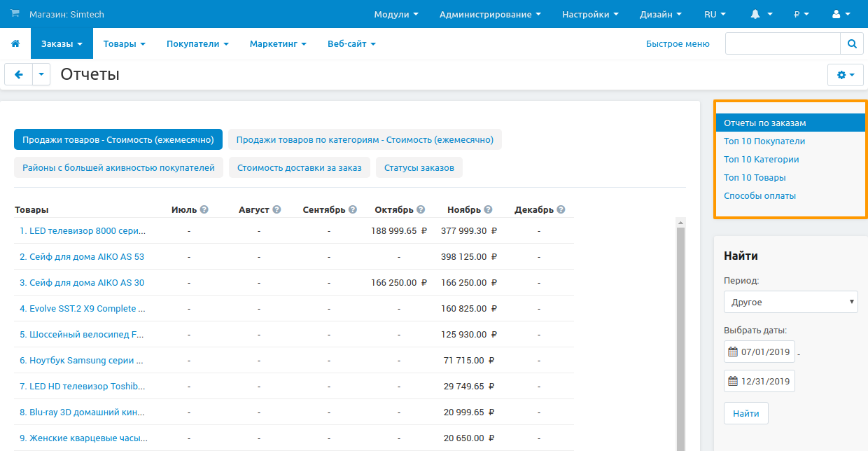Screen dimensions: 868x451
Task: Click the store cart icon at top left
Action: coord(15,14)
